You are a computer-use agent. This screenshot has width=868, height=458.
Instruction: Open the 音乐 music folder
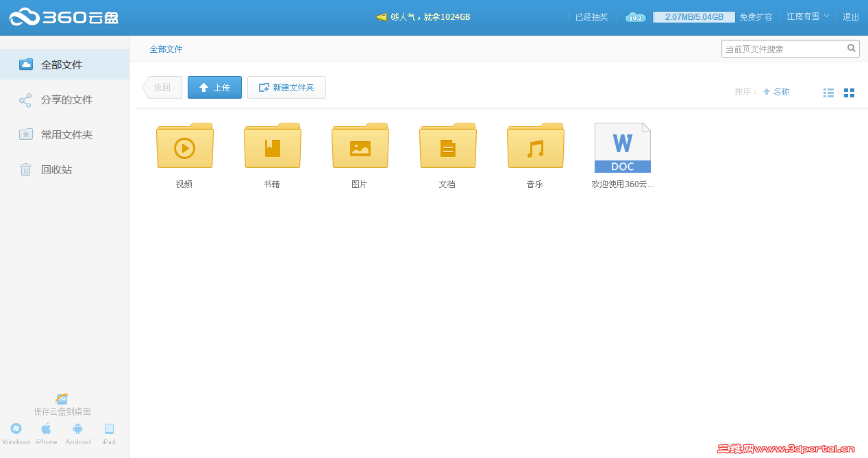(535, 145)
